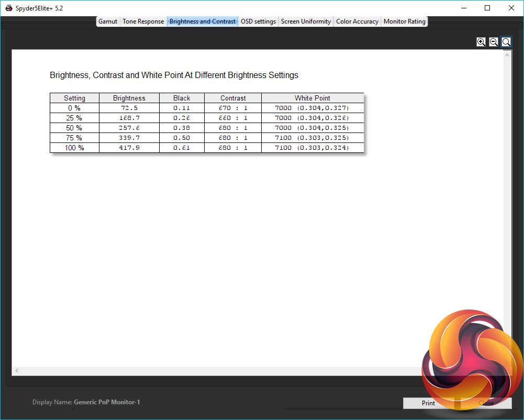
Task: Click the horizontal scrollbar track under the report
Action: tap(220, 370)
